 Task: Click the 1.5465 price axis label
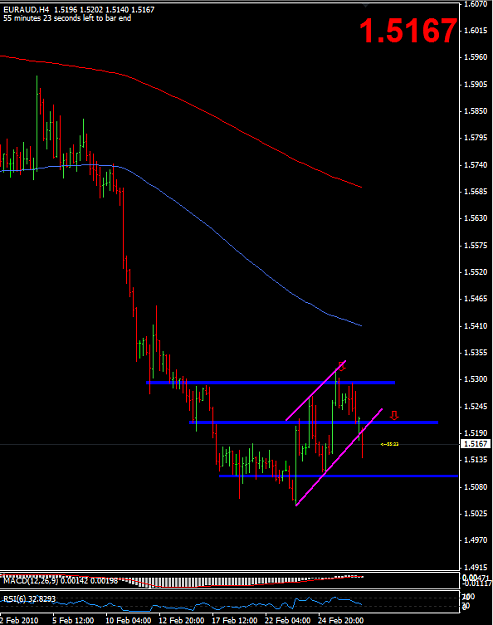click(475, 299)
